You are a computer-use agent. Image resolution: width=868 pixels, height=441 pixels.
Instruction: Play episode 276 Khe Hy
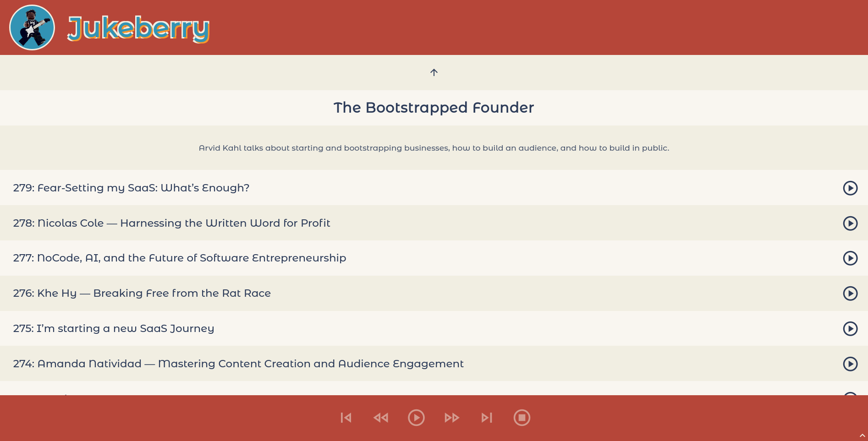(850, 293)
